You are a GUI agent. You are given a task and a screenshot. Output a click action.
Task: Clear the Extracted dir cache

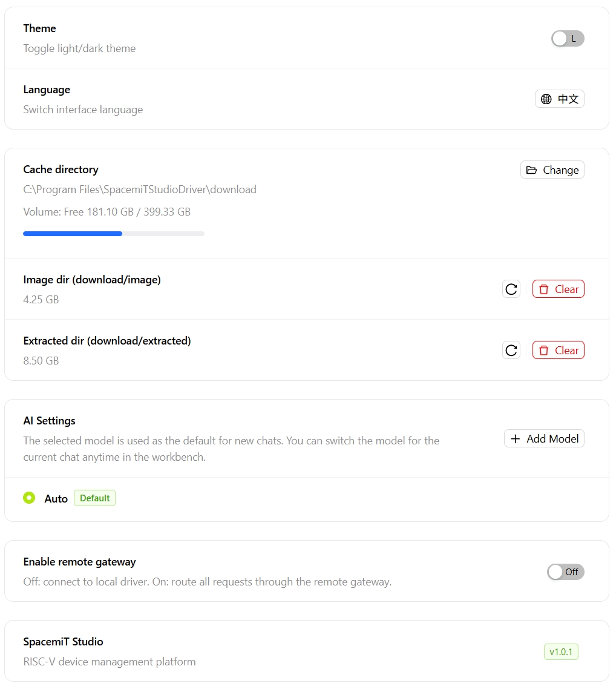[558, 350]
